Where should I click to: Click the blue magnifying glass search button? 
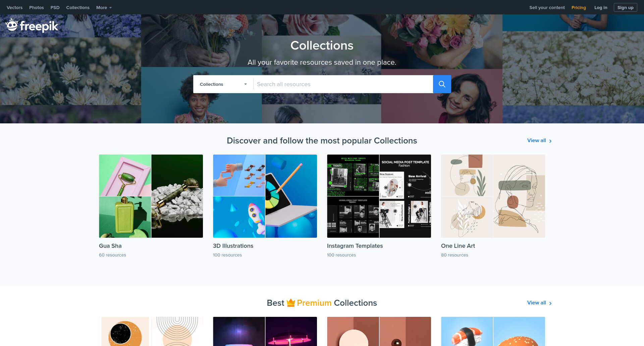(x=442, y=84)
